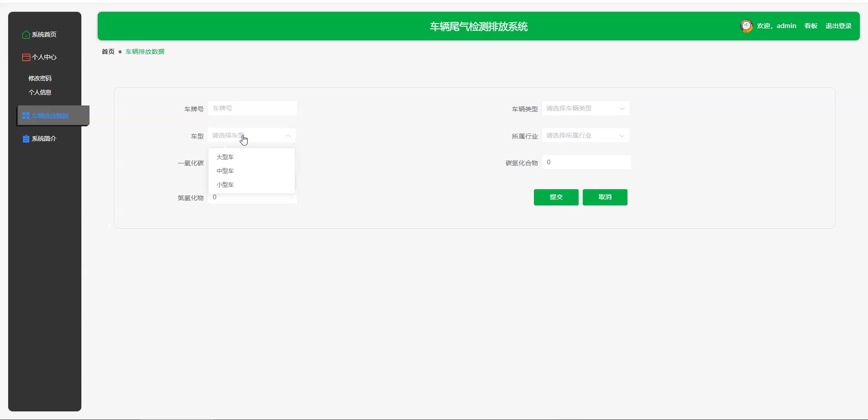The image size is (868, 420).
Task: Open 个人信息 in the sidebar
Action: tap(40, 92)
